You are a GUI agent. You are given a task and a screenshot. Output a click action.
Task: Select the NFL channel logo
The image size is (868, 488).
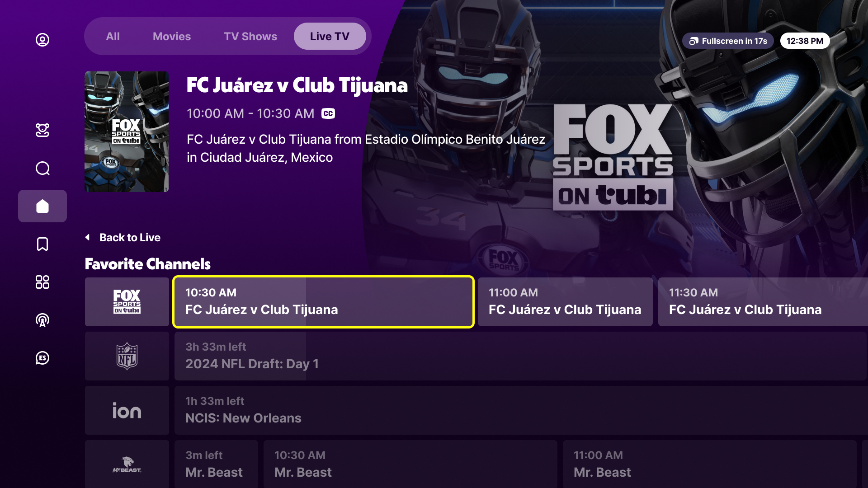pyautogui.click(x=127, y=356)
